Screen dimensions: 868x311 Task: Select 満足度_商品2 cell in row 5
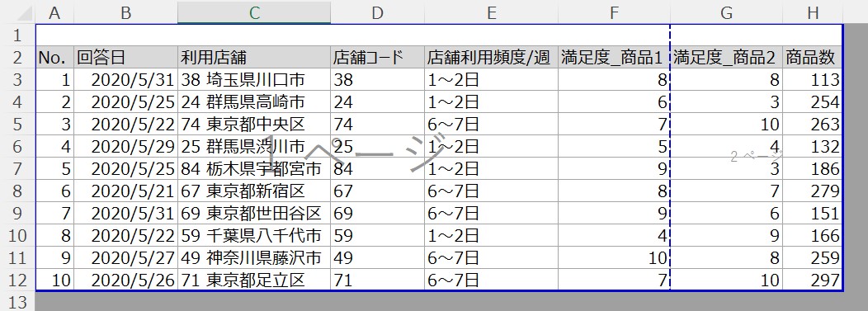pyautogui.click(x=726, y=125)
